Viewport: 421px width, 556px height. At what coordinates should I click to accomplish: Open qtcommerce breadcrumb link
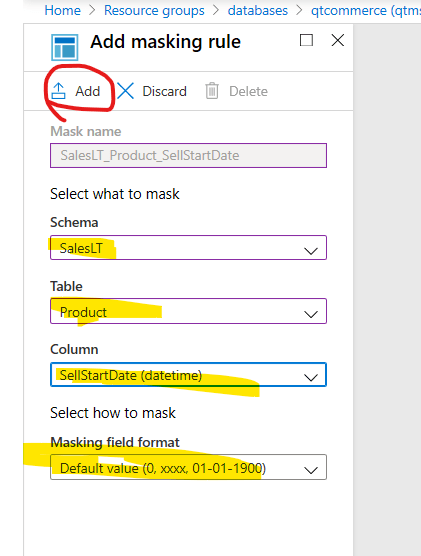366,10
